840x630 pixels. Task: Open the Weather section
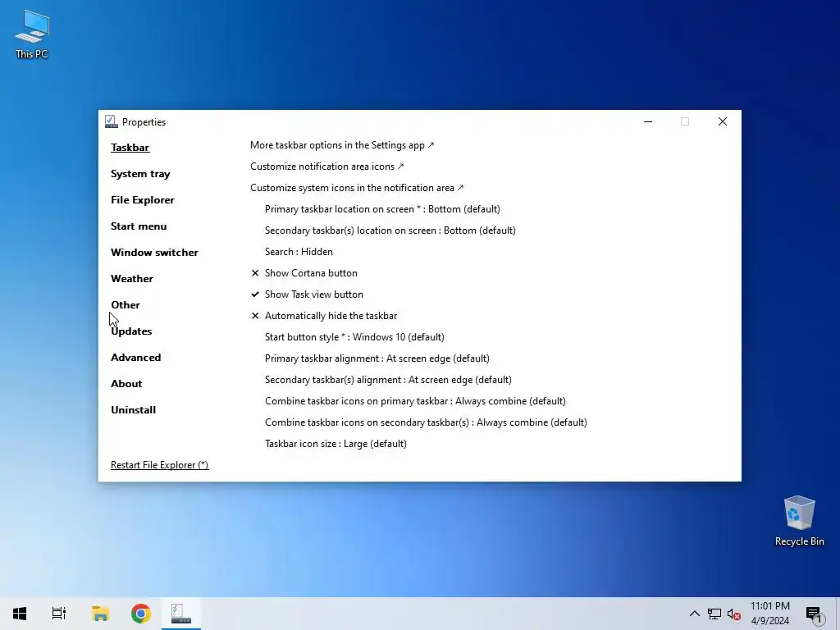click(x=132, y=279)
